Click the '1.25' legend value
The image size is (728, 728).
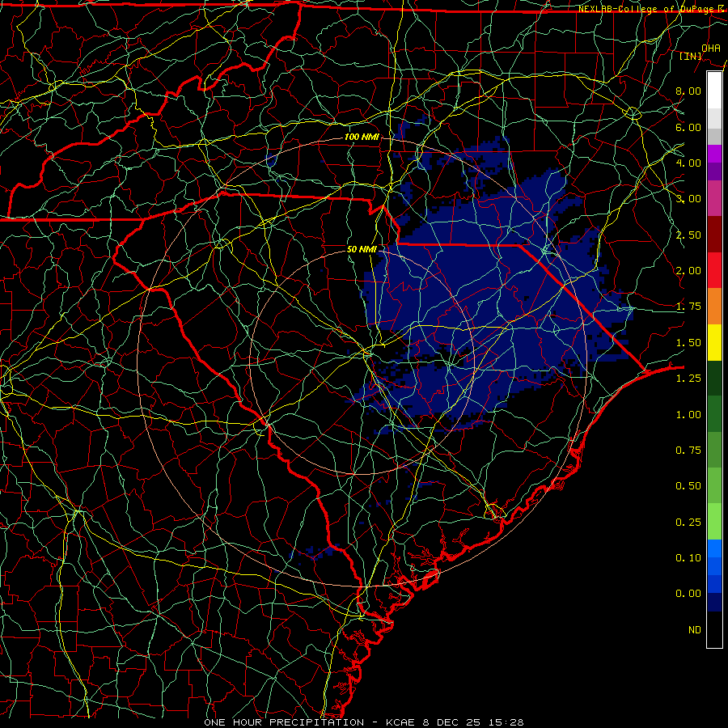click(688, 379)
